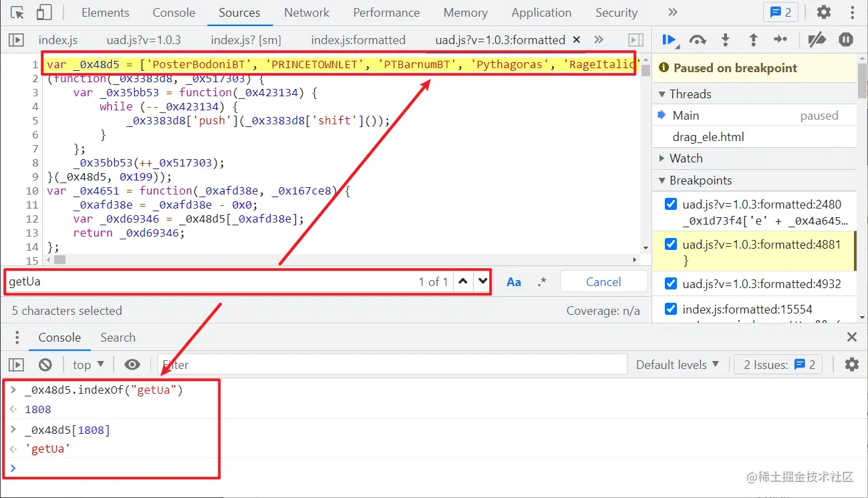Select the Console drawer tab
The image size is (868, 498).
[59, 338]
